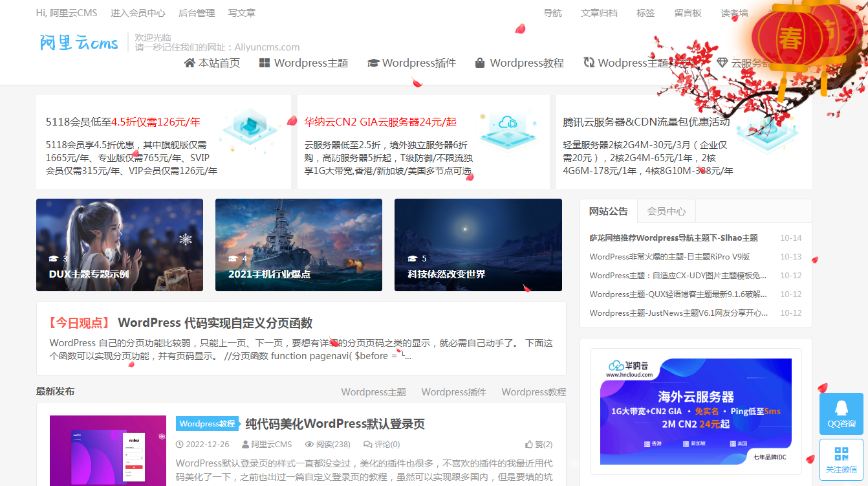Open the 2021手机行业爆点 topic thumbnail
The image size is (868, 486).
[x=299, y=245]
